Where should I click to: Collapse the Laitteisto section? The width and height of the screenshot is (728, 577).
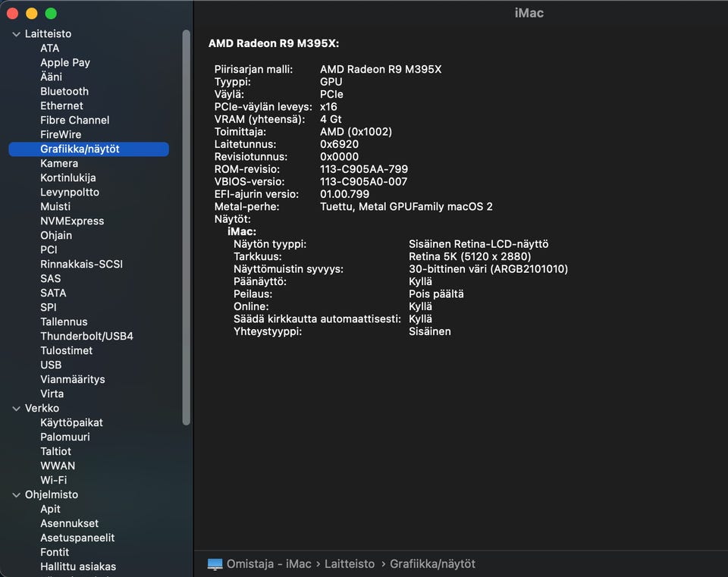(x=16, y=34)
